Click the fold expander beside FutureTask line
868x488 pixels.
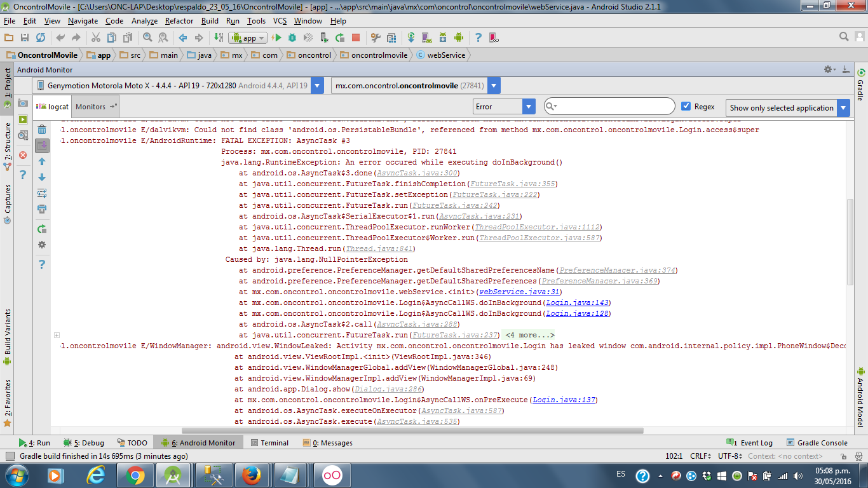[x=57, y=335]
